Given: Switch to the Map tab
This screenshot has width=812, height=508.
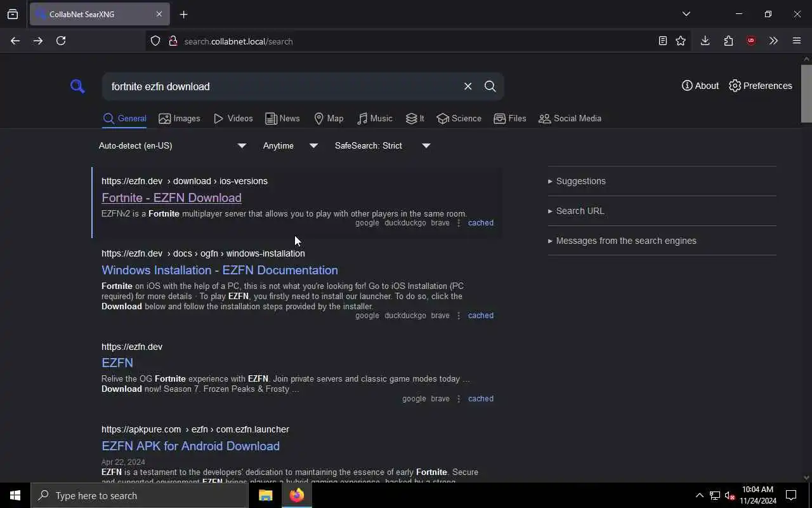Looking at the screenshot, I should [x=329, y=119].
